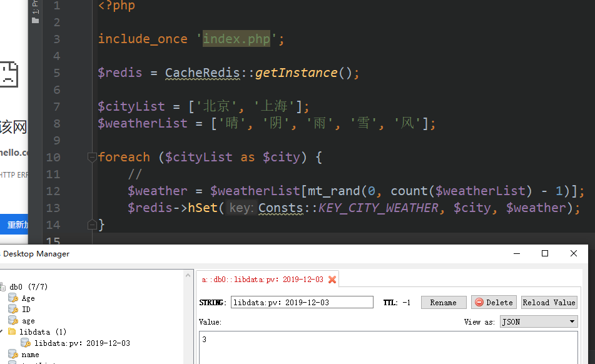Click Consts class reference on line 13
This screenshot has height=364, width=595.
[x=281, y=208]
